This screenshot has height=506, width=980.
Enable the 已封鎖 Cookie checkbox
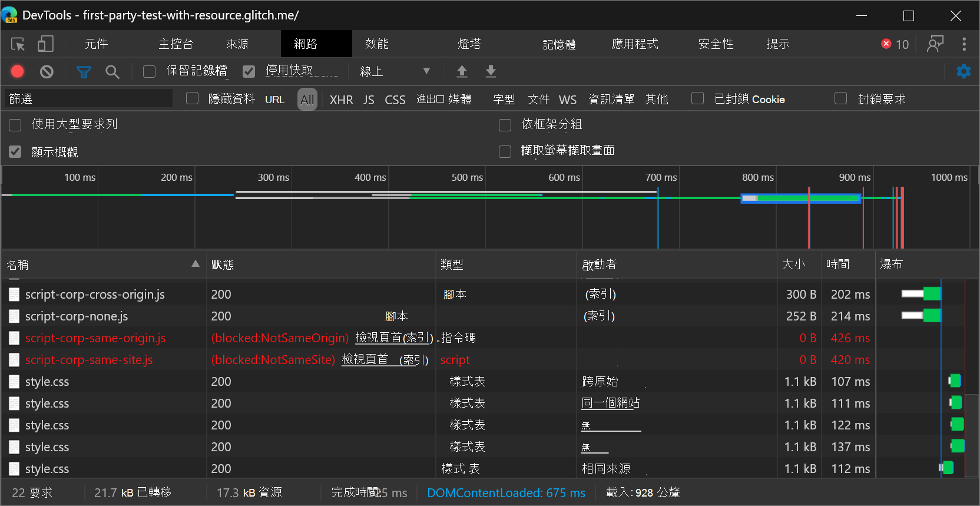click(698, 98)
